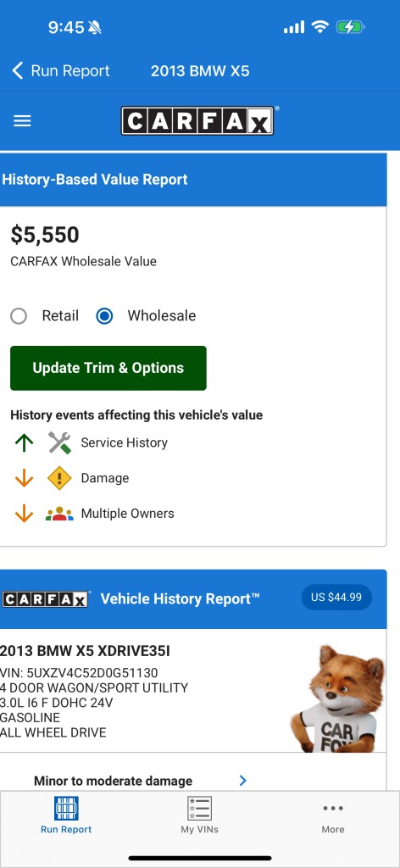
Task: Tap the Multiple Owners people icon
Action: click(x=59, y=514)
